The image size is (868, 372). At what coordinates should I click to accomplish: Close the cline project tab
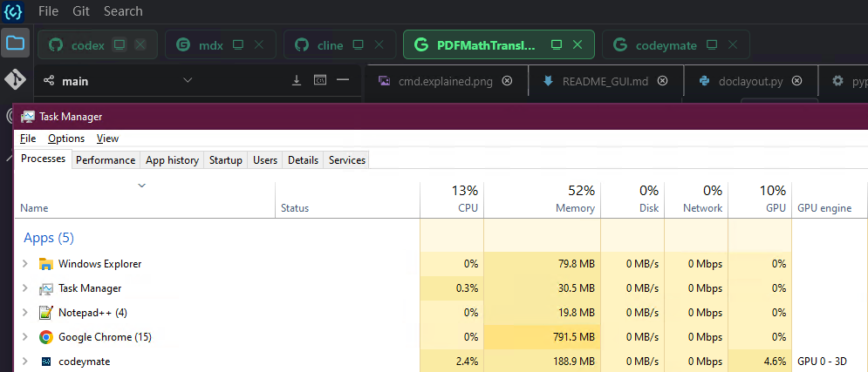(x=379, y=44)
